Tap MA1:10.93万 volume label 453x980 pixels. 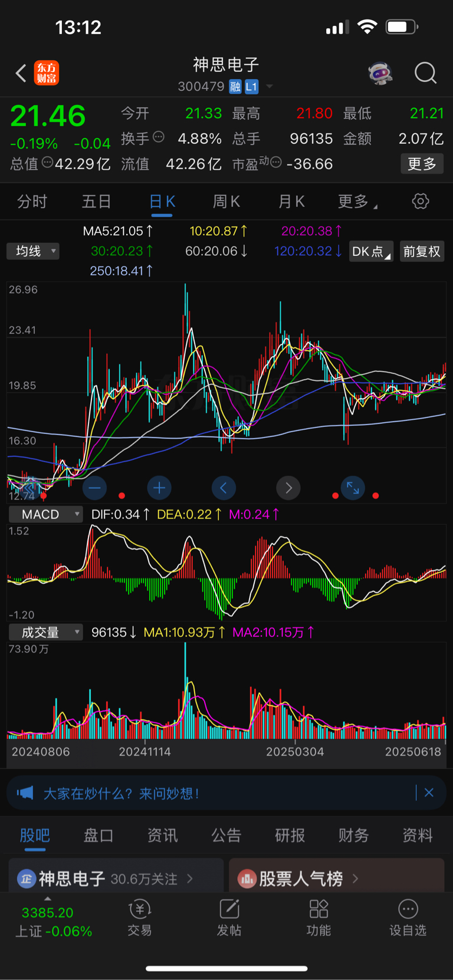185,632
